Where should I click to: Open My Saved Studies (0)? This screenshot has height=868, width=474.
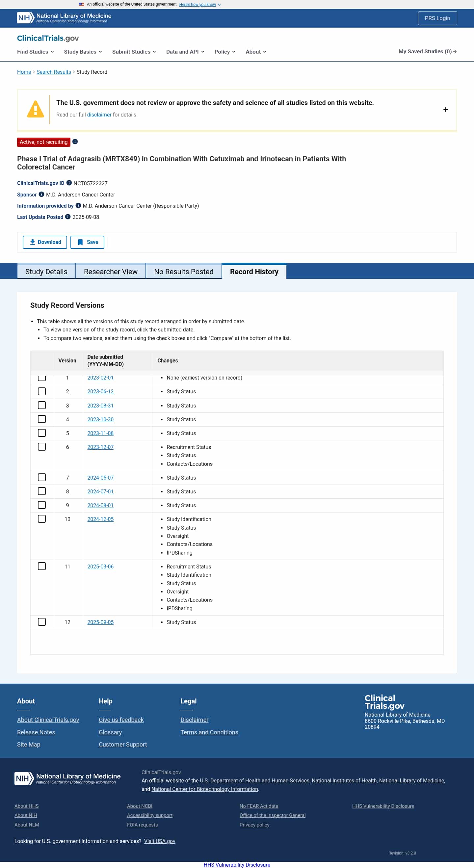(x=428, y=52)
